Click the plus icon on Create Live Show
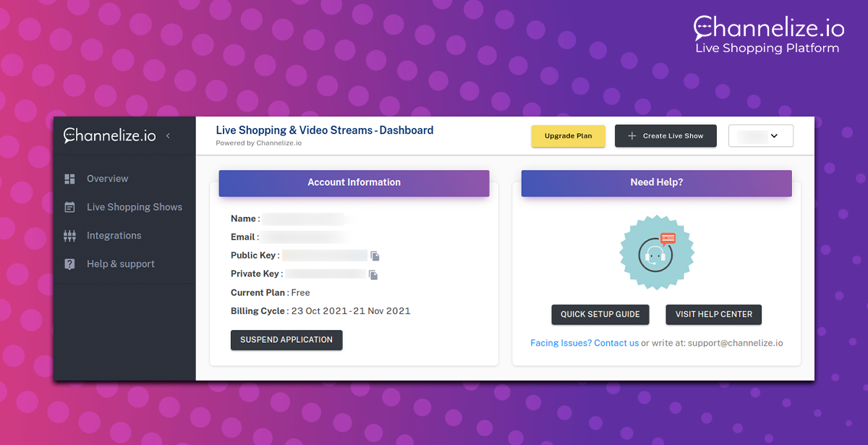Screen dimensions: 868x445 (x=632, y=136)
